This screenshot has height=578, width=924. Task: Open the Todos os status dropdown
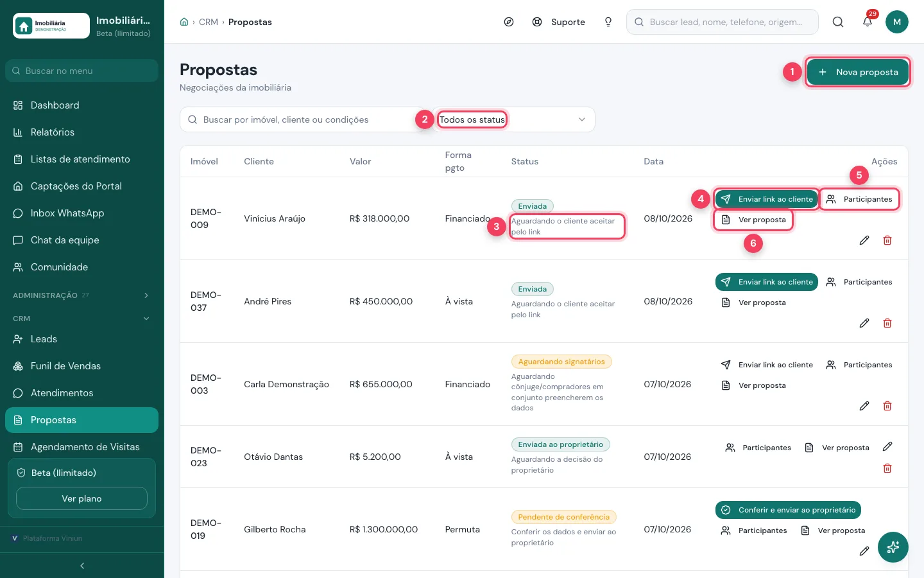pos(513,119)
